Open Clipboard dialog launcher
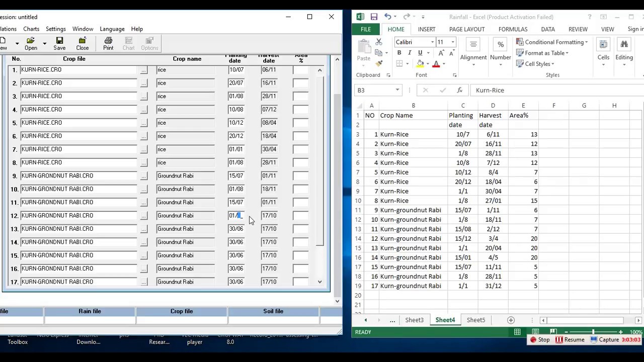The height and width of the screenshot is (362, 644). coord(388,75)
